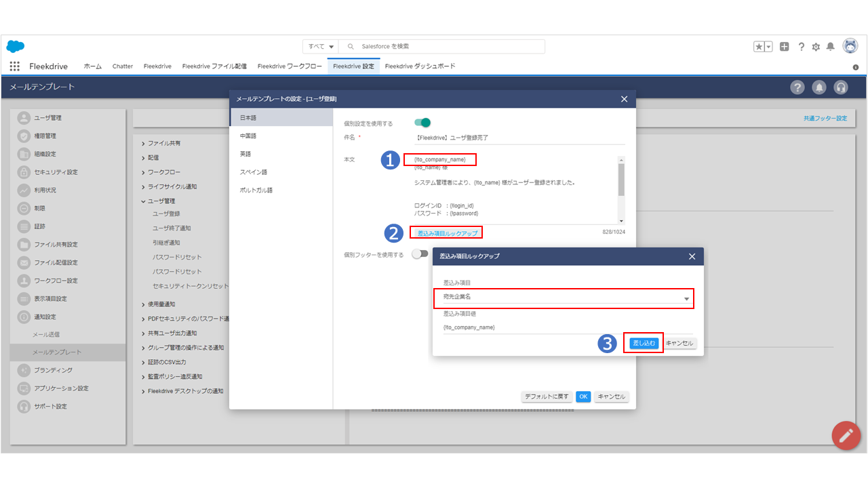868x488 pixels.
Task: Click the 件名 subject input field
Action: point(519,138)
